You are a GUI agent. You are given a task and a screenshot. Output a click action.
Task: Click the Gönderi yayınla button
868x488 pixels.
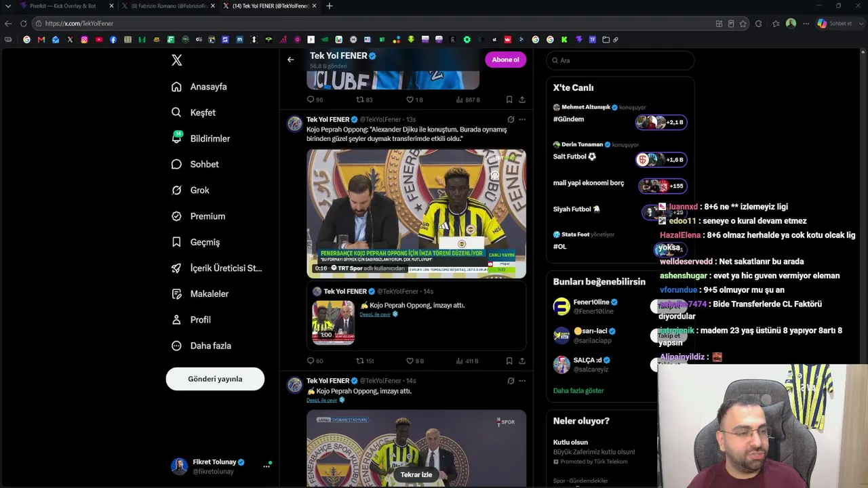coord(215,379)
